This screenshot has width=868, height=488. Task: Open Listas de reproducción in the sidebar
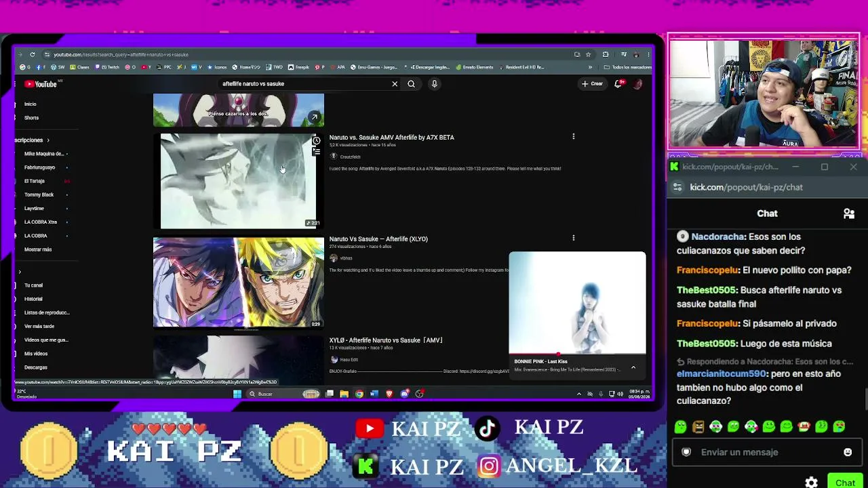click(47, 312)
